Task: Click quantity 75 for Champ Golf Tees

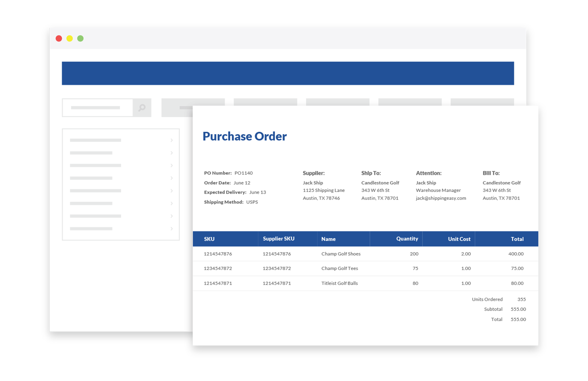Action: pyautogui.click(x=415, y=269)
